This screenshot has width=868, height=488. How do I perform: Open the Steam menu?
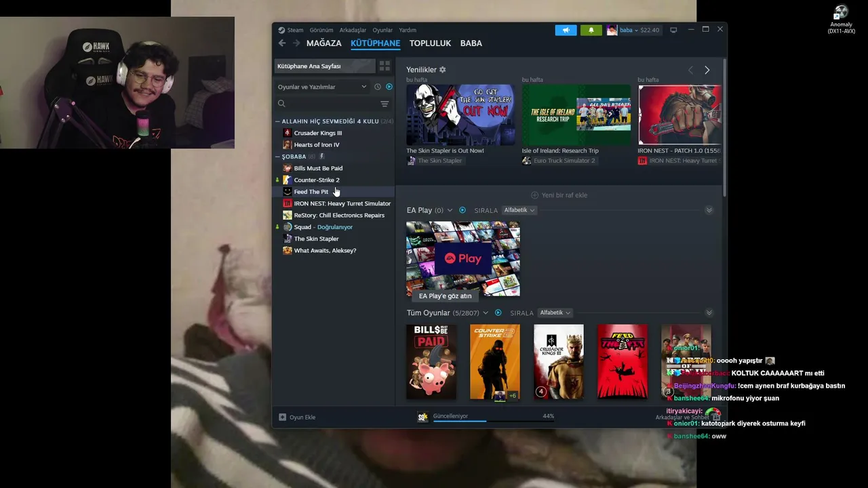[x=295, y=30]
